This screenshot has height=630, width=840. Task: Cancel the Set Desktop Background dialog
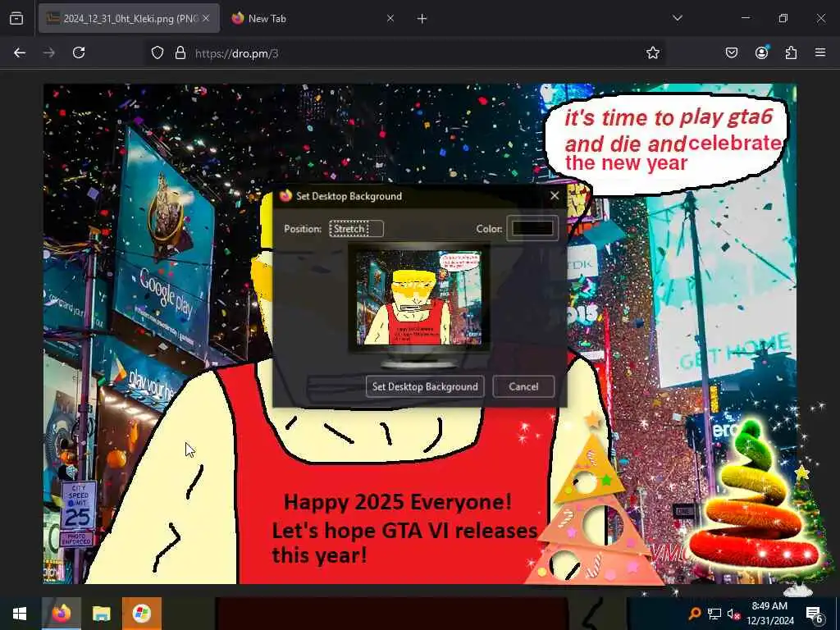(523, 387)
